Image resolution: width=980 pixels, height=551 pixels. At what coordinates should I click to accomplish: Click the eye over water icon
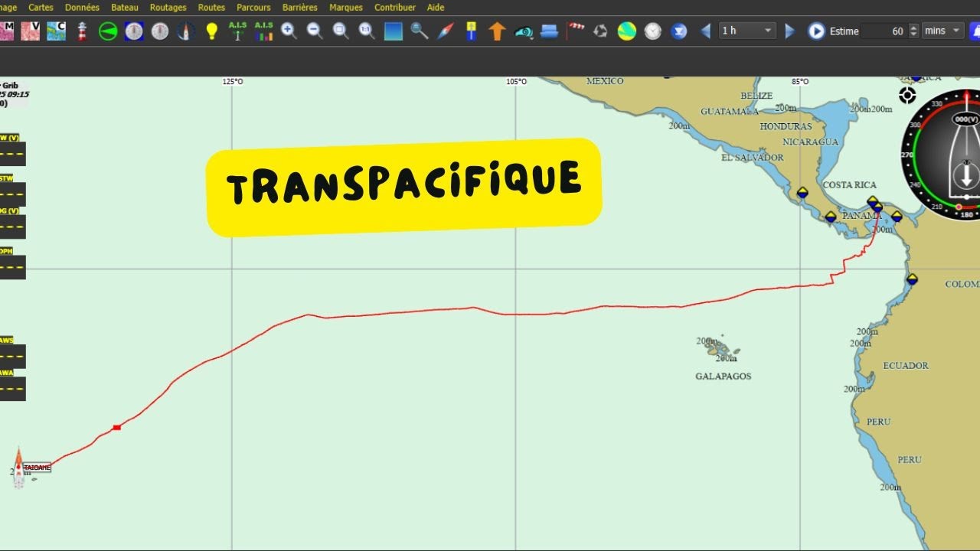click(x=524, y=31)
